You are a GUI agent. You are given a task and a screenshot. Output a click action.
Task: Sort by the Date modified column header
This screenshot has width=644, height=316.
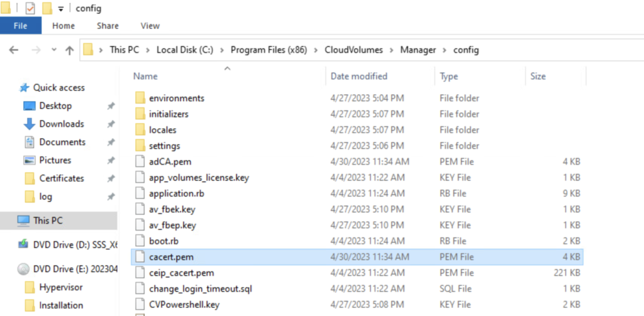(358, 76)
